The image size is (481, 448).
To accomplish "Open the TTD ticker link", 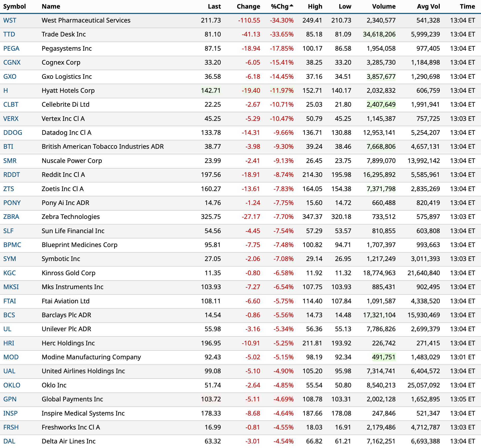I will [9, 34].
